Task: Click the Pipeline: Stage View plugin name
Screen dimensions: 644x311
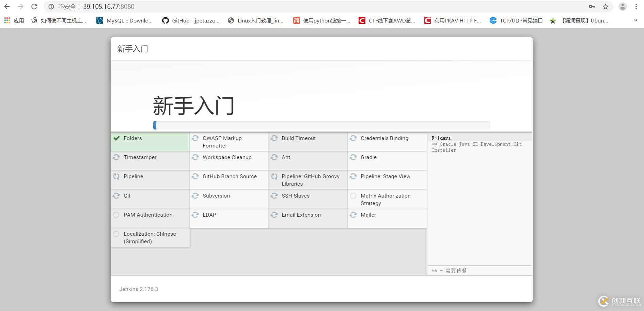Action: [x=386, y=176]
